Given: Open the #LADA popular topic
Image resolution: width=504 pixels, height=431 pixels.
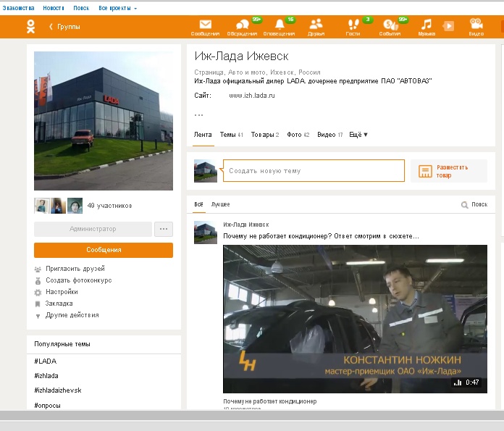Looking at the screenshot, I should click(46, 361).
